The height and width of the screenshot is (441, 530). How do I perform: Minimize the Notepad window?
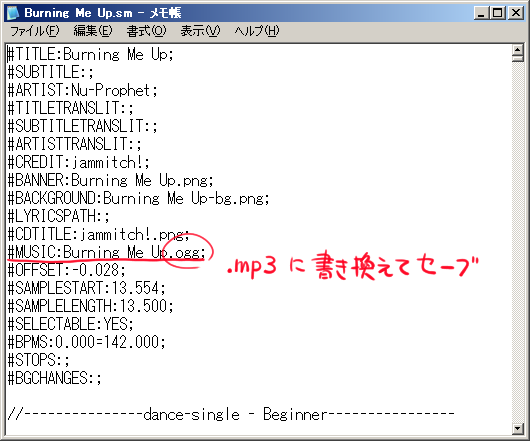(481, 13)
